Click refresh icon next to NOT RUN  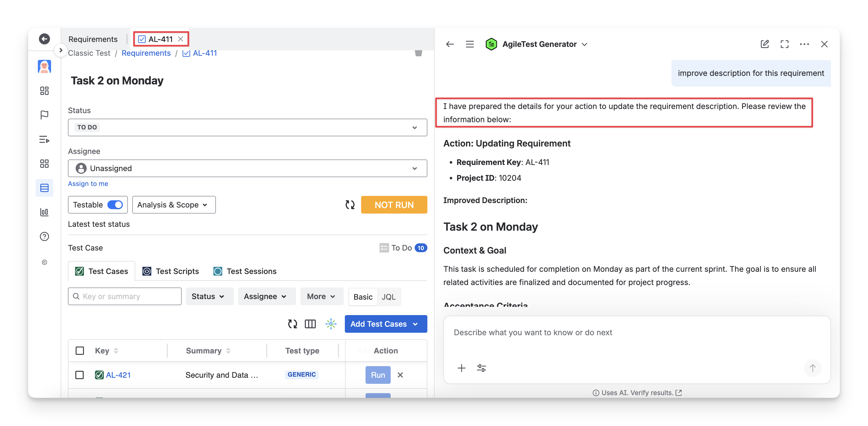pyautogui.click(x=350, y=205)
